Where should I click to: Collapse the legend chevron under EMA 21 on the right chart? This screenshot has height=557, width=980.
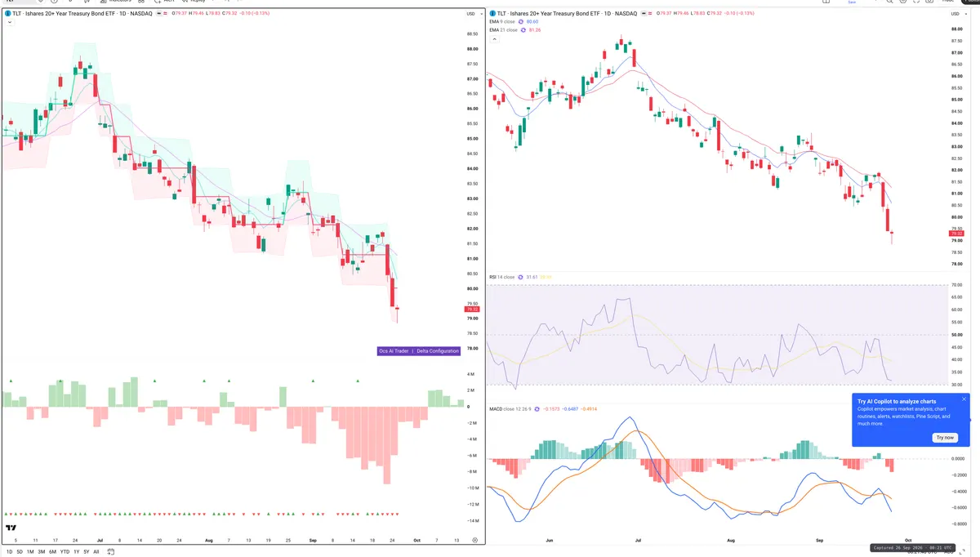494,38
